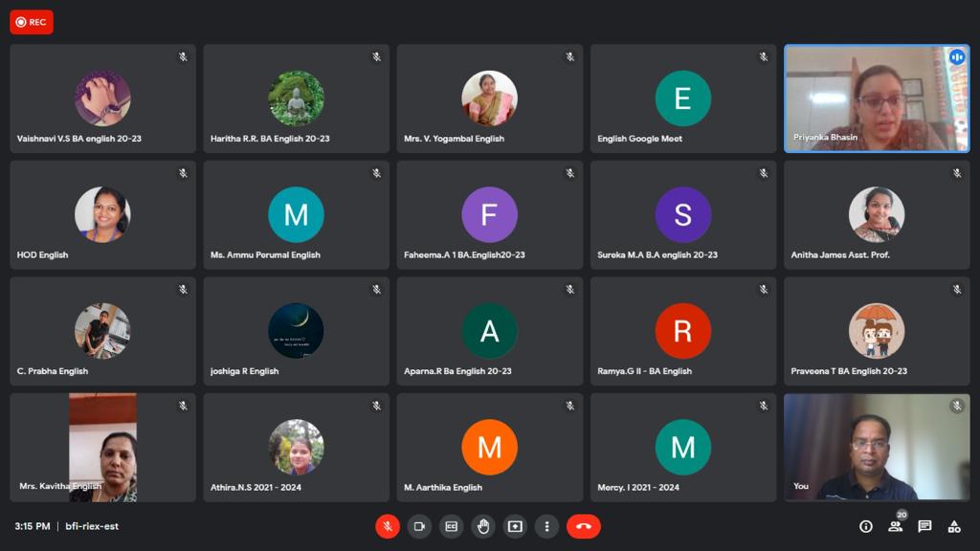Click the S avatar of Sureka M.A
980x551 pixels.
pos(683,214)
